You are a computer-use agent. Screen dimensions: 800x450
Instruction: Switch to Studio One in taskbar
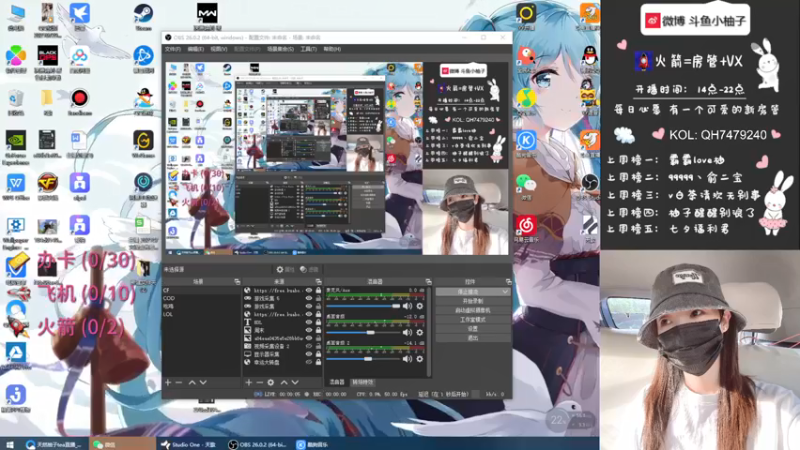[x=189, y=444]
